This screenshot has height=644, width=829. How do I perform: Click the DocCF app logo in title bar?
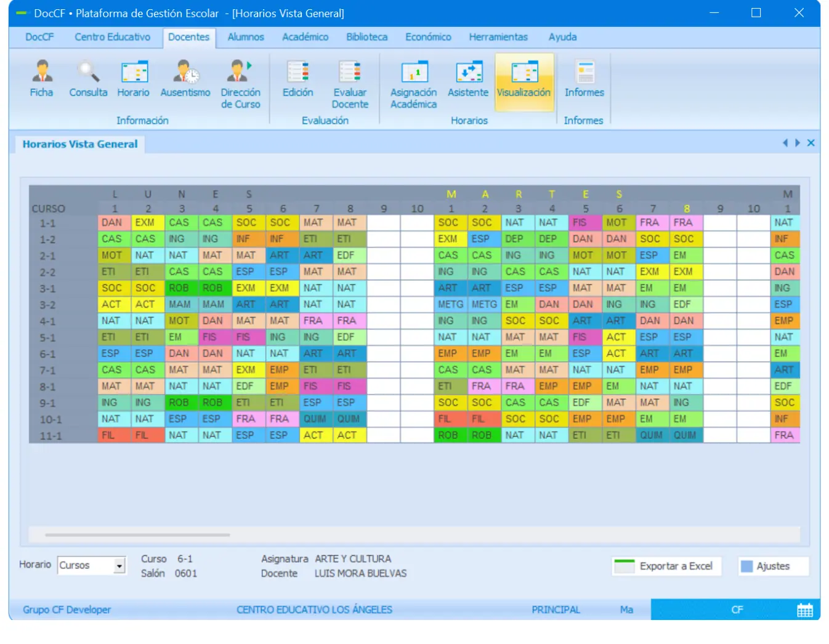click(x=22, y=13)
